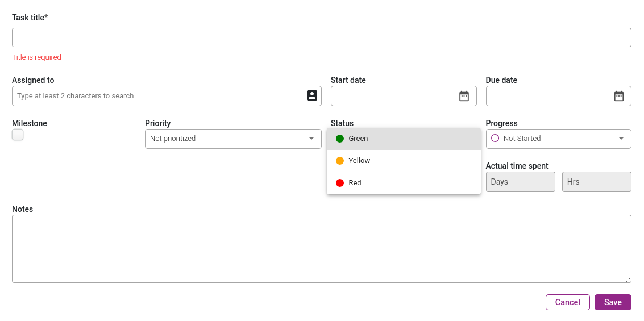
Task: Click the yellow status dot
Action: (x=340, y=161)
